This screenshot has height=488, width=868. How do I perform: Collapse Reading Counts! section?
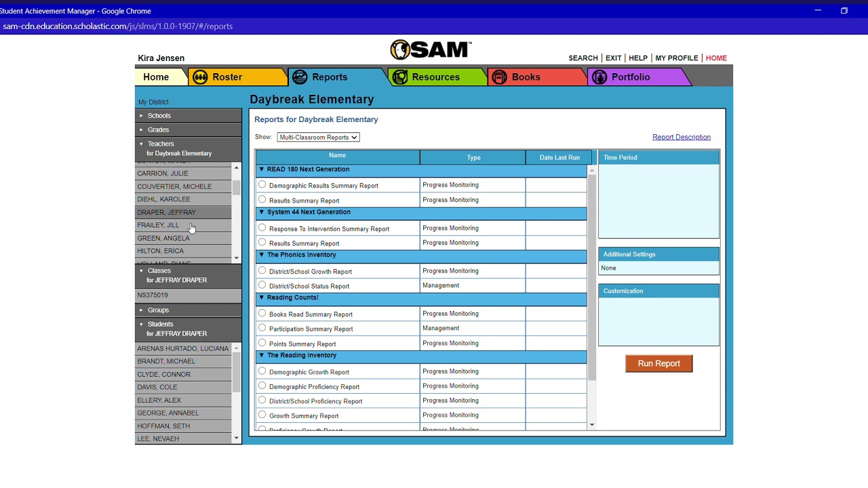coord(261,298)
